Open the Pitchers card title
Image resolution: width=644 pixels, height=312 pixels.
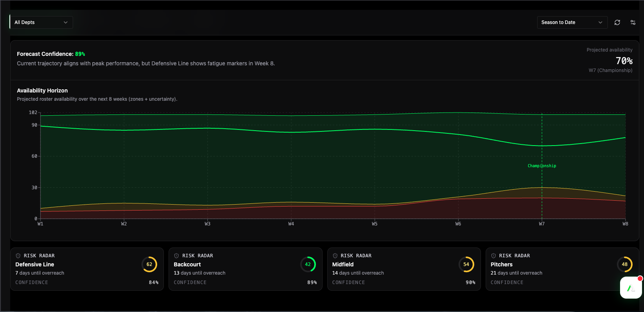click(501, 264)
